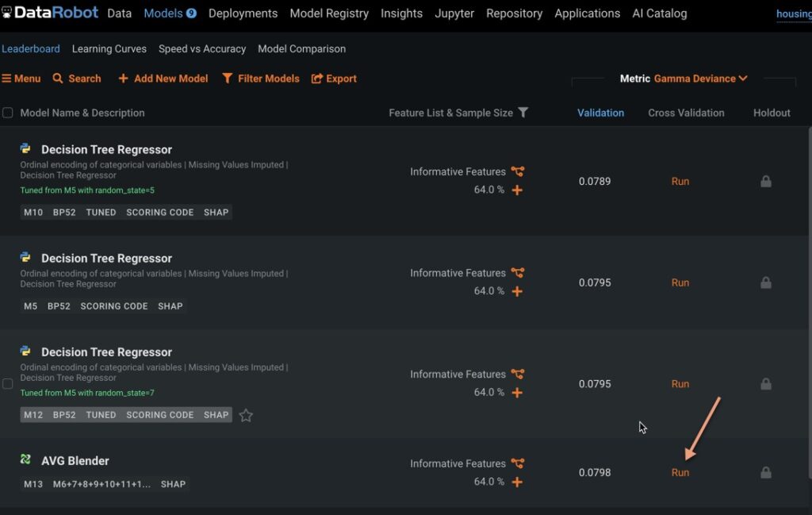Switch to Leaderboard tab
The height and width of the screenshot is (515, 812).
click(x=31, y=48)
